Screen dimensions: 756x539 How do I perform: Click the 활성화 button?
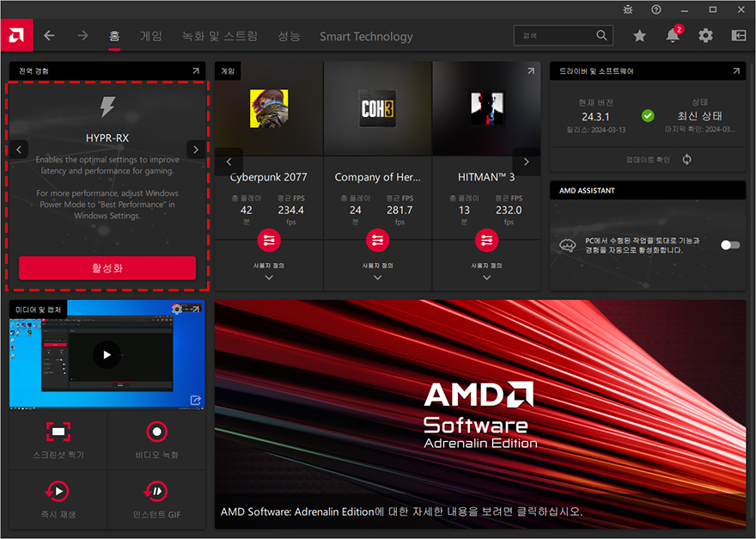click(107, 268)
